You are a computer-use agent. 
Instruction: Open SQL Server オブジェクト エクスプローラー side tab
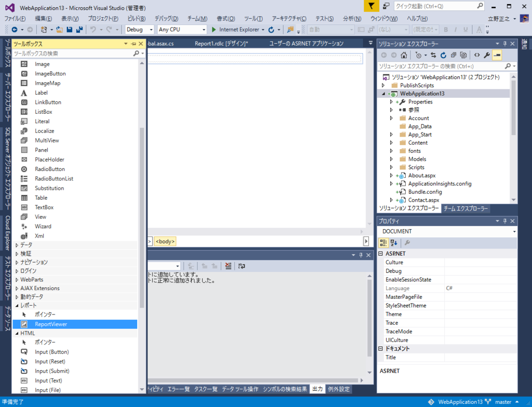(x=7, y=169)
